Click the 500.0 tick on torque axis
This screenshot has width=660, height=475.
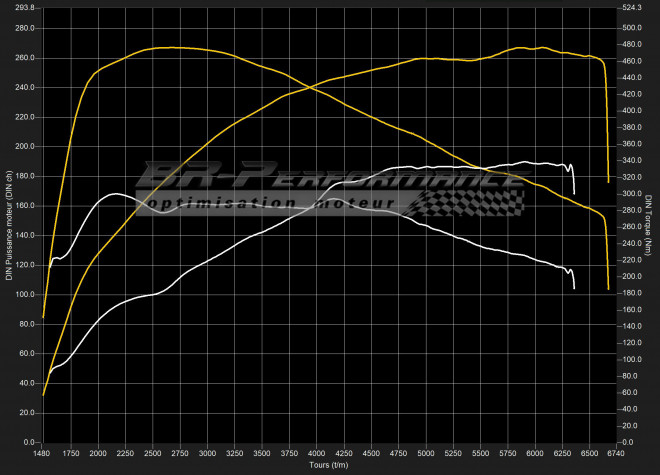pos(630,28)
